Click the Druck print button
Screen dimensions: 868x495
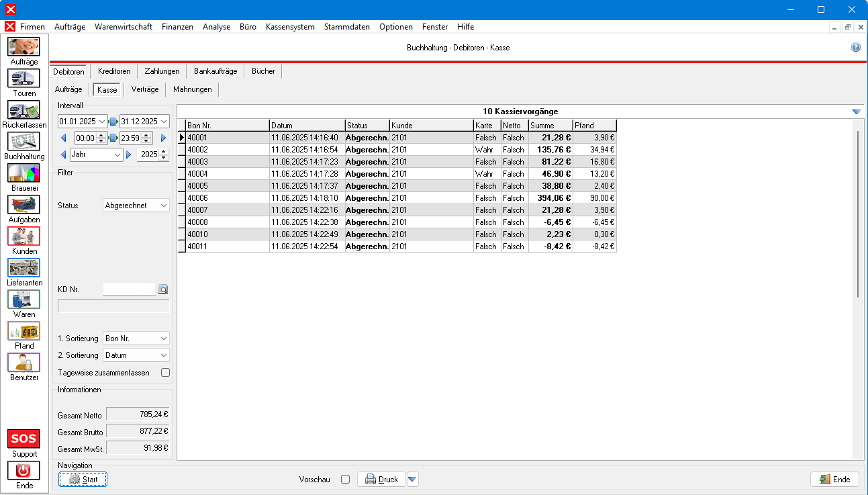pos(381,480)
